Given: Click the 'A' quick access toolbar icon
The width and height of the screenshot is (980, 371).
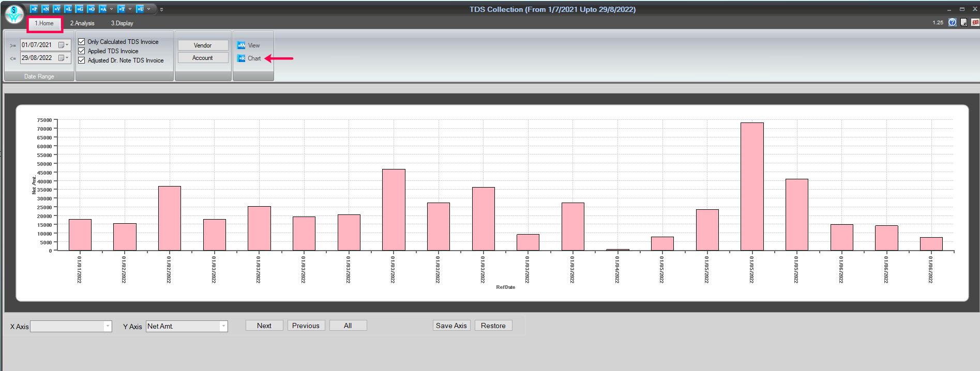Looking at the screenshot, I should (103, 9).
